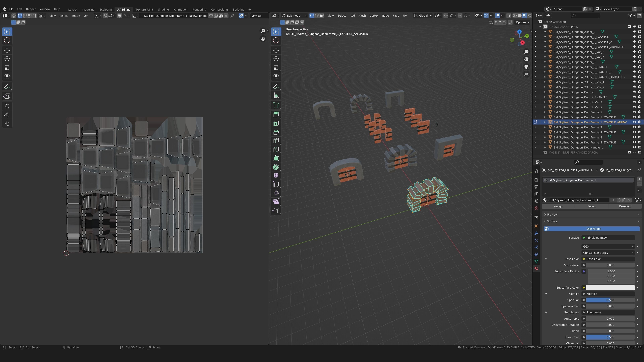The height and width of the screenshot is (362, 644).
Task: Click the material Deselect button
Action: pos(625,206)
